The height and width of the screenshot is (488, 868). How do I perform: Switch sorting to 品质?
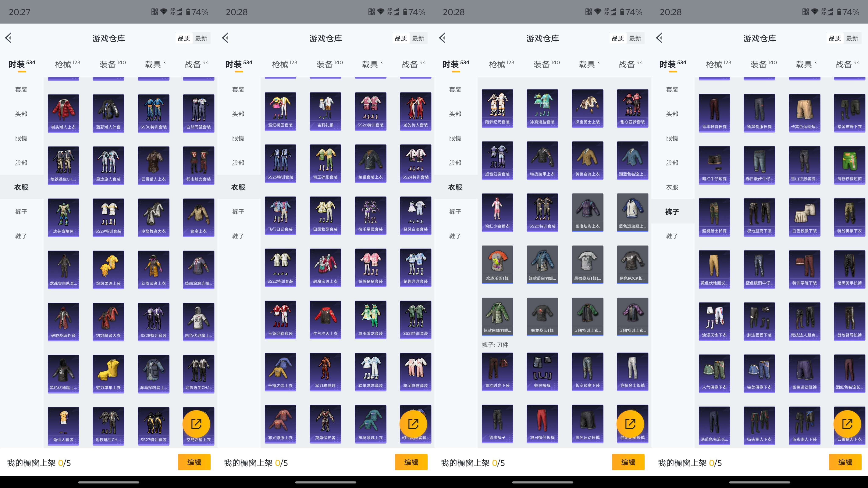(184, 38)
